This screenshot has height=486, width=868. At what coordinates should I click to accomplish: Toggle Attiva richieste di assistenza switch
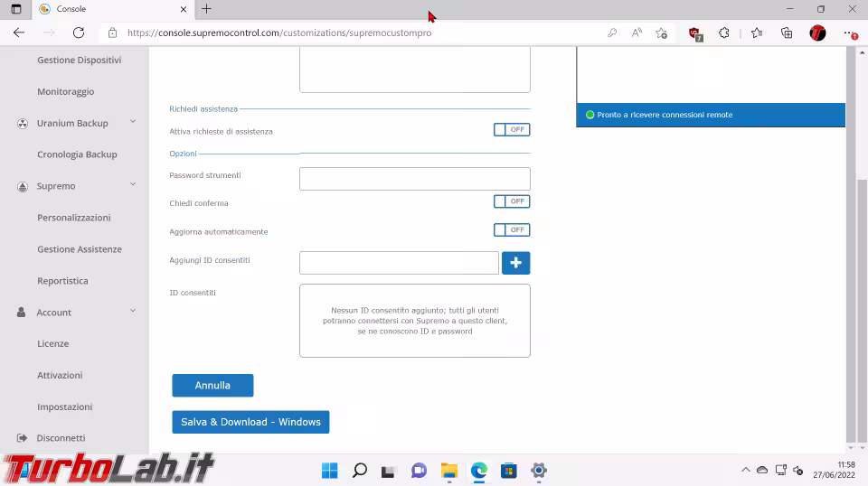coord(512,129)
